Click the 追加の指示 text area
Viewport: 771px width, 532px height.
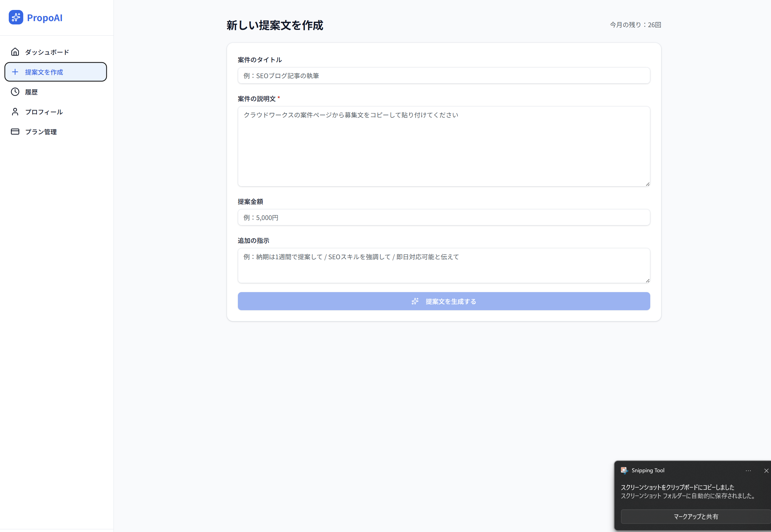(443, 266)
